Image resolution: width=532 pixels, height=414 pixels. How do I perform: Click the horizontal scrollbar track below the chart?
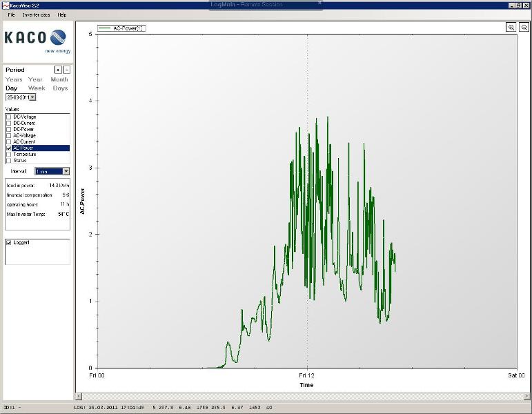tap(302, 396)
